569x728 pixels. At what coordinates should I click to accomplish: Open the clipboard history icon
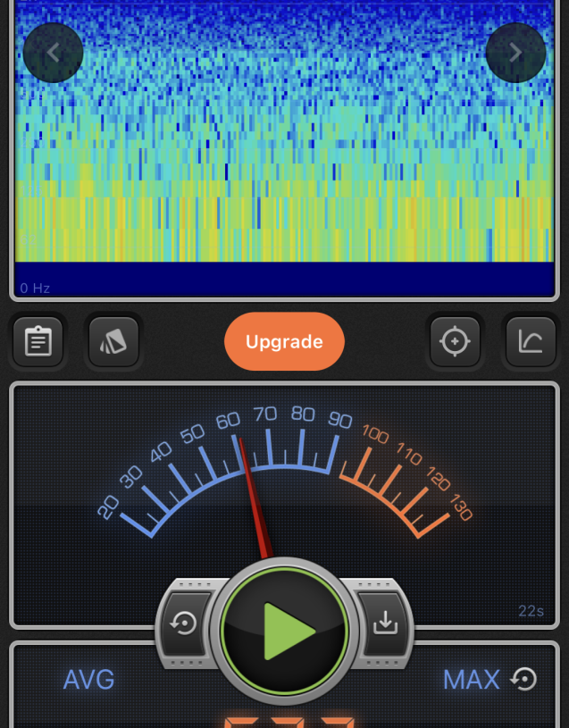(38, 342)
